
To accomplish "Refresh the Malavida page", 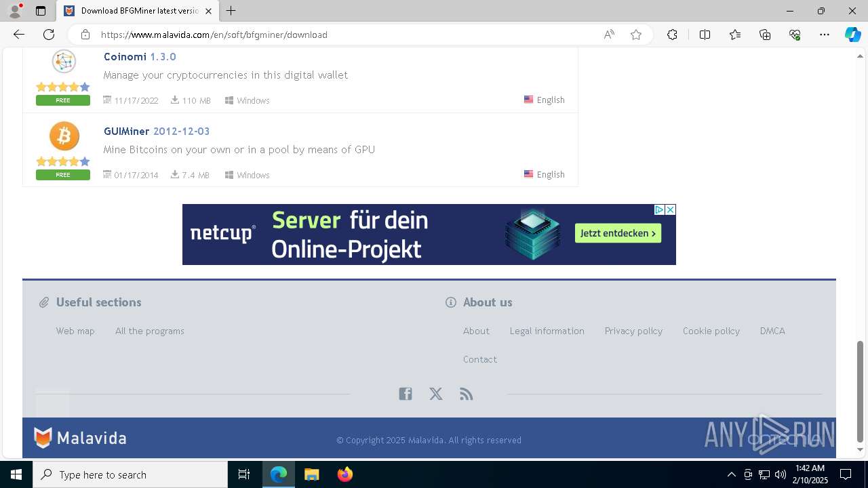I will tap(49, 35).
